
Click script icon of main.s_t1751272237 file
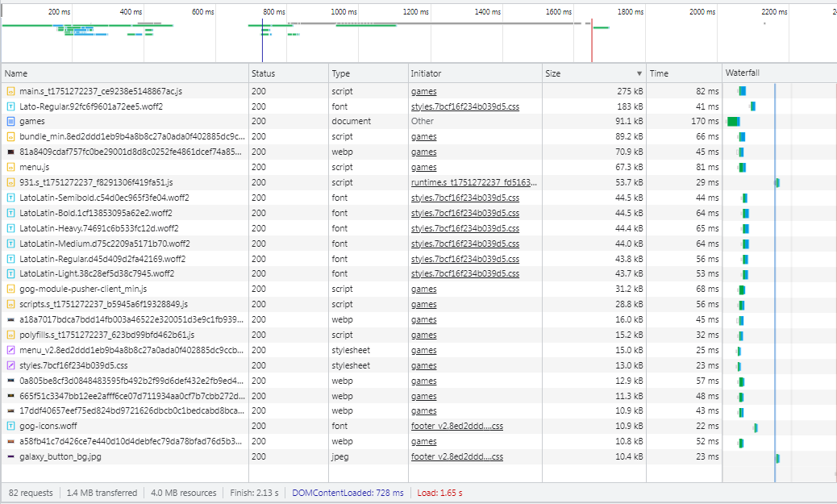click(x=10, y=91)
